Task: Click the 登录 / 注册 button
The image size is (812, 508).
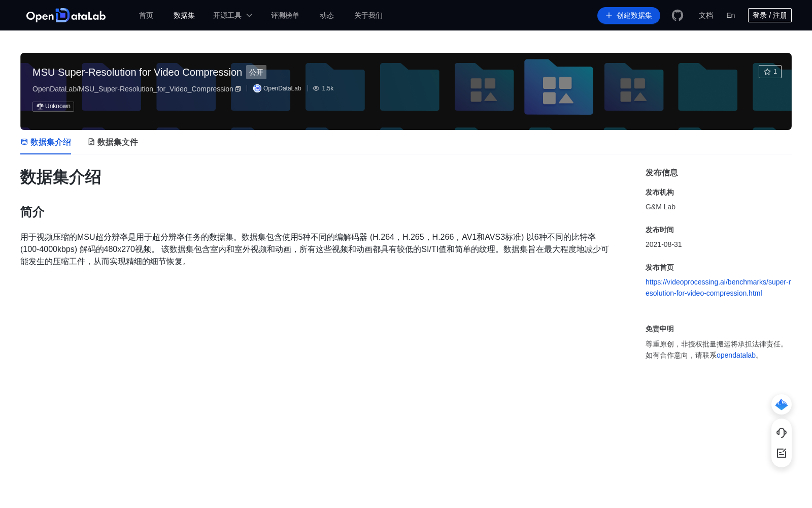Action: coord(770,15)
